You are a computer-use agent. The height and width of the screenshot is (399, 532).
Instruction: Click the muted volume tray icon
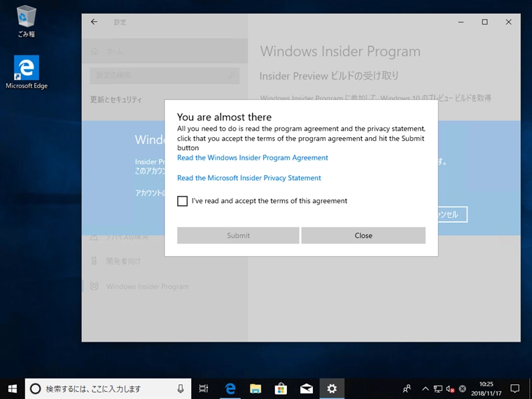(x=450, y=388)
